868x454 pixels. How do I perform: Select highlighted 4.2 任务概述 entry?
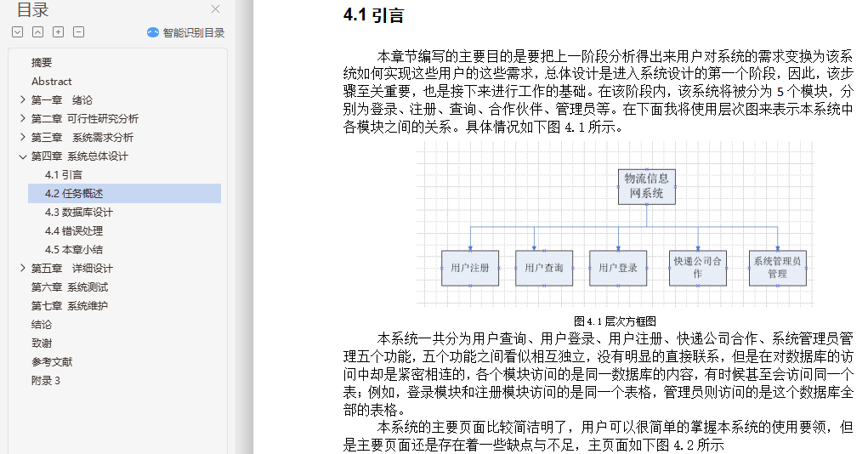coord(125,193)
